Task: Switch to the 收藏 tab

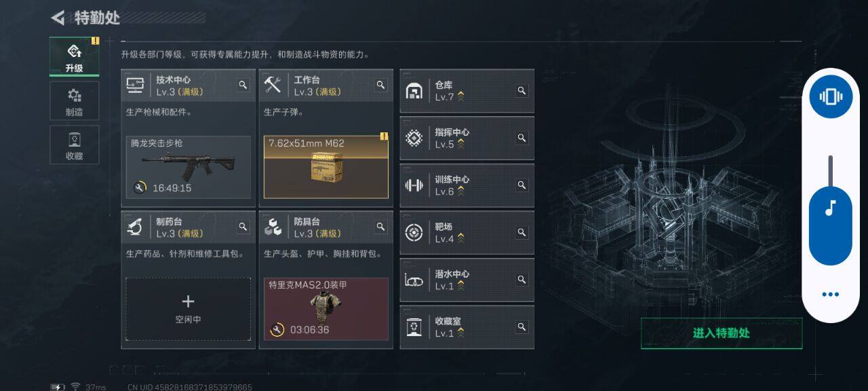Action: 75,145
